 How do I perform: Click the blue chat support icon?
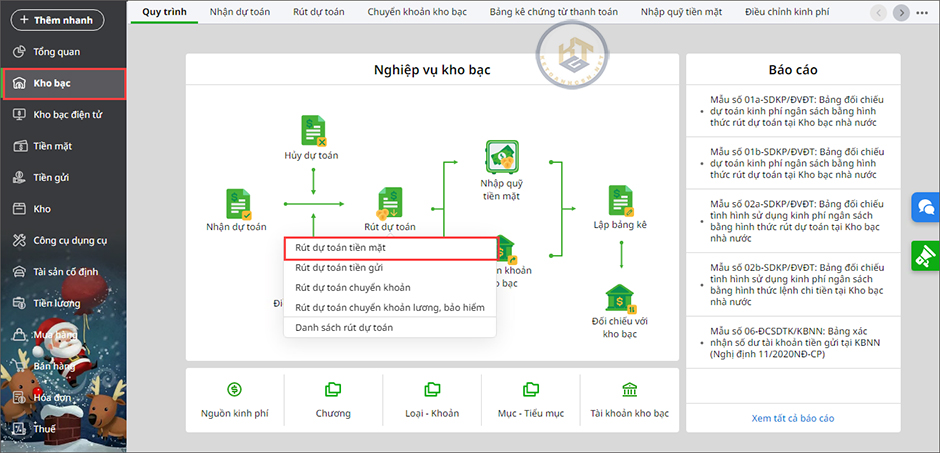924,208
